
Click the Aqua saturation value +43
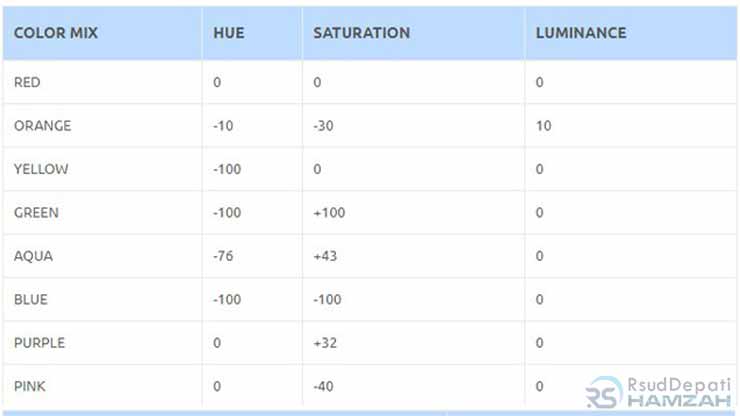click(325, 256)
